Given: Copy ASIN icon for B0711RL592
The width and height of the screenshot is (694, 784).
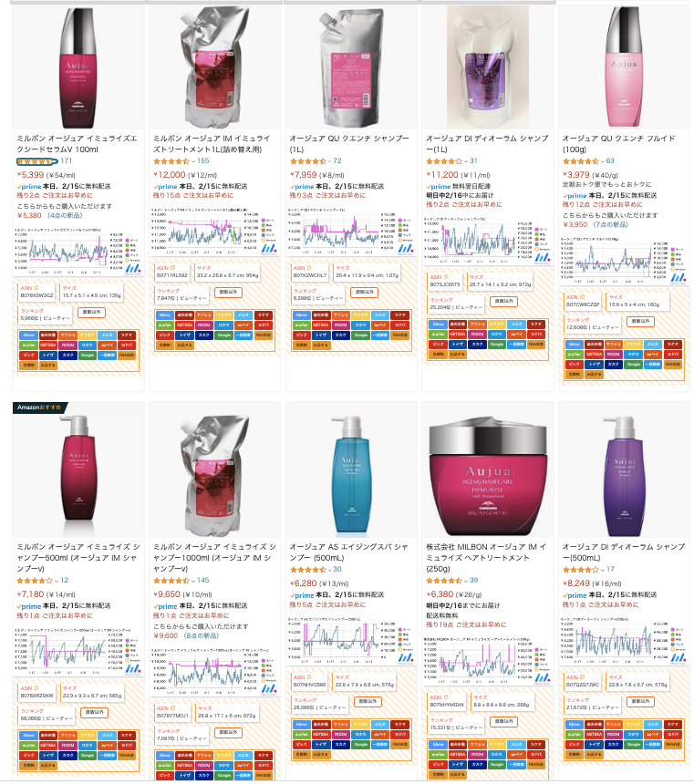Looking at the screenshot, I should [x=172, y=268].
